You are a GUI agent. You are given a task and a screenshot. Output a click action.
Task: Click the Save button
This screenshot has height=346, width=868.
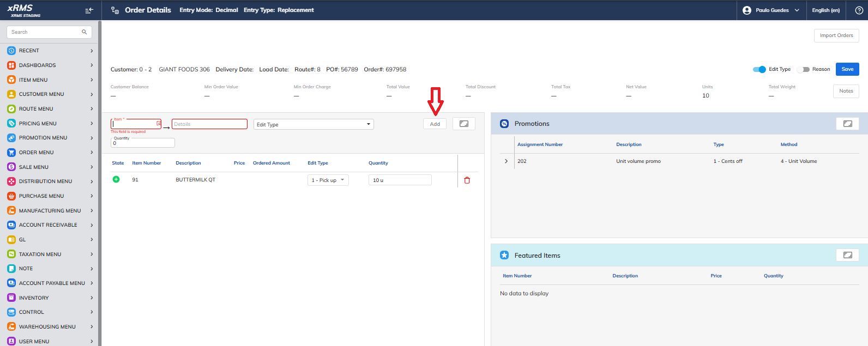[x=847, y=69]
